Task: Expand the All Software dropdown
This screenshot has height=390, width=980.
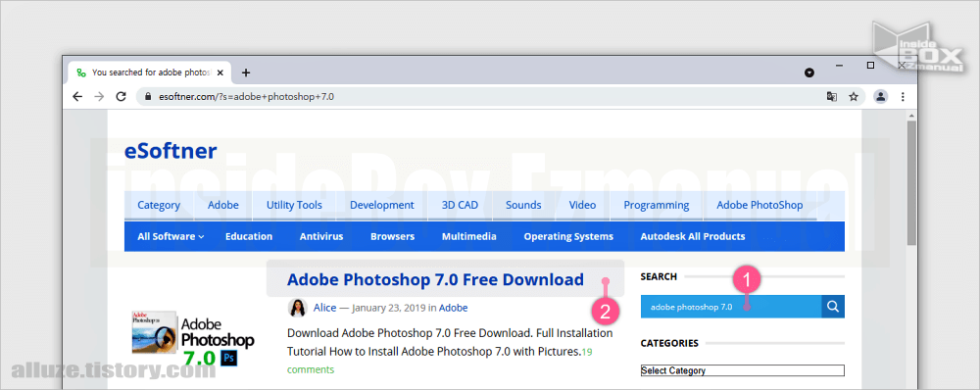Action: 171,236
